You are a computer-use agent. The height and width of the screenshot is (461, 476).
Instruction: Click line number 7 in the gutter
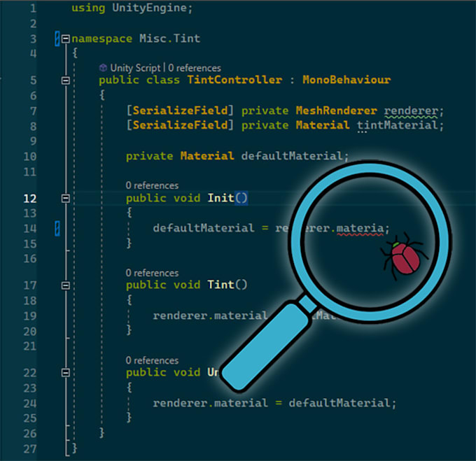[33, 111]
